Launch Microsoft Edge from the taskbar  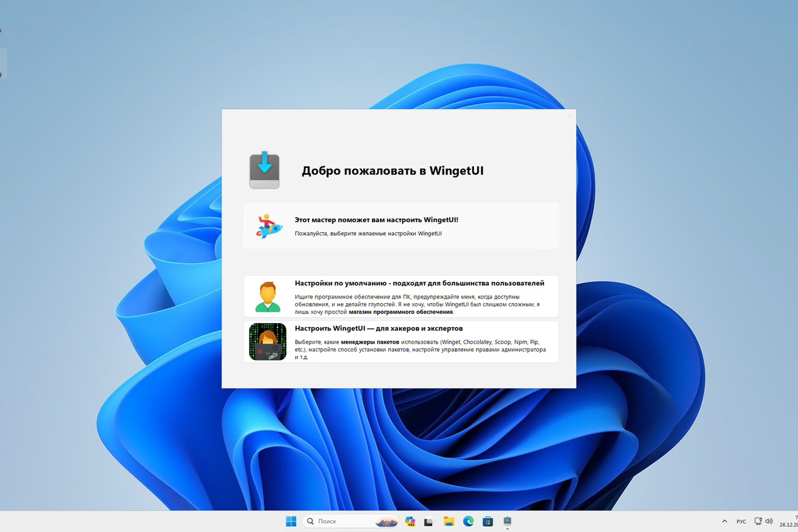pyautogui.click(x=468, y=521)
